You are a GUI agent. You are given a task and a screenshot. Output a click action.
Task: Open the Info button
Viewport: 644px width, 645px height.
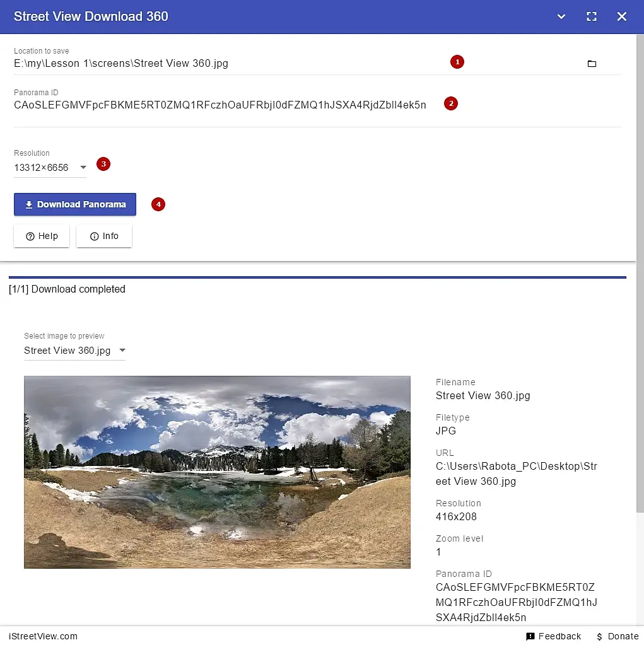(104, 236)
